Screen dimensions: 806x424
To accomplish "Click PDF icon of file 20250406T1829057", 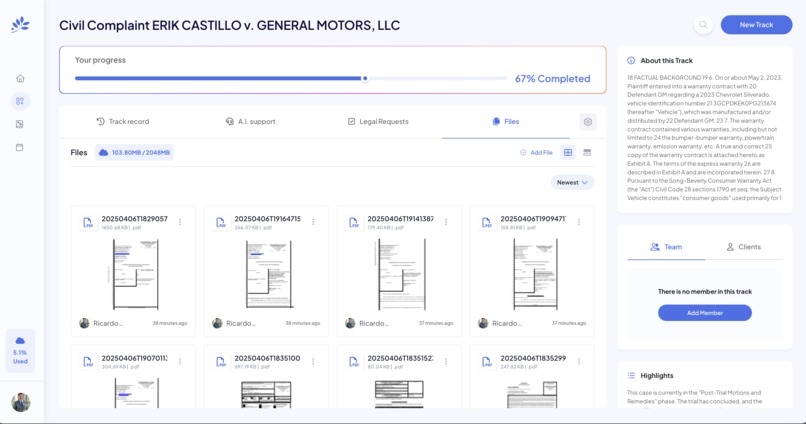I will (88, 223).
